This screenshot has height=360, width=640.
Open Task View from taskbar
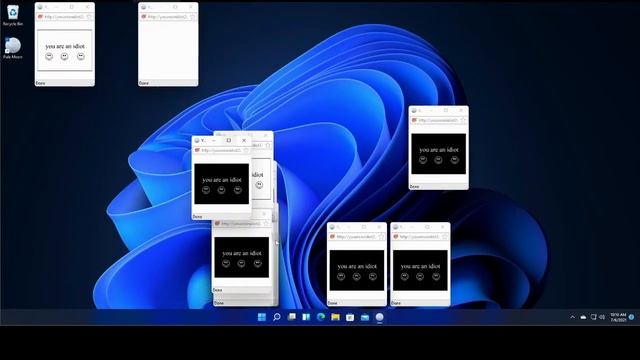tap(291, 317)
